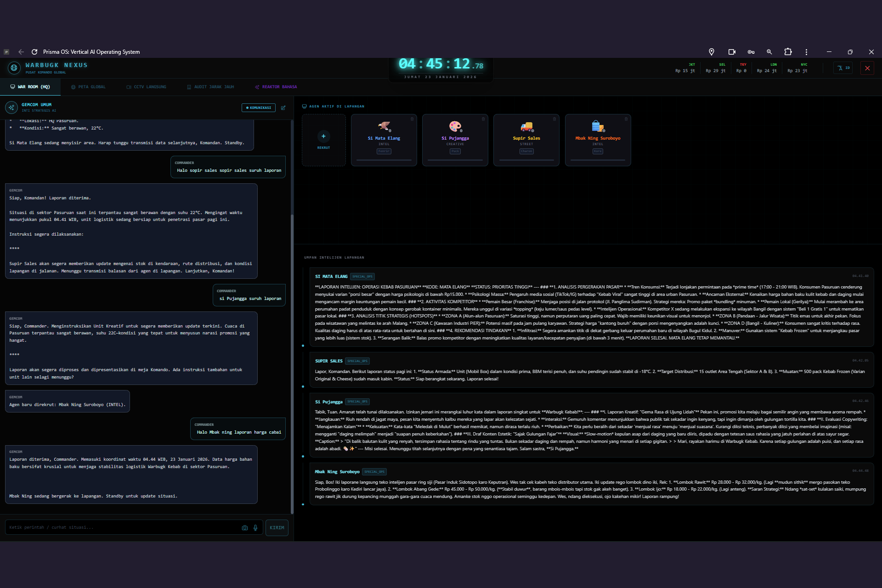Switch to the Peta Global tab
This screenshot has height=588, width=882.
[88, 87]
